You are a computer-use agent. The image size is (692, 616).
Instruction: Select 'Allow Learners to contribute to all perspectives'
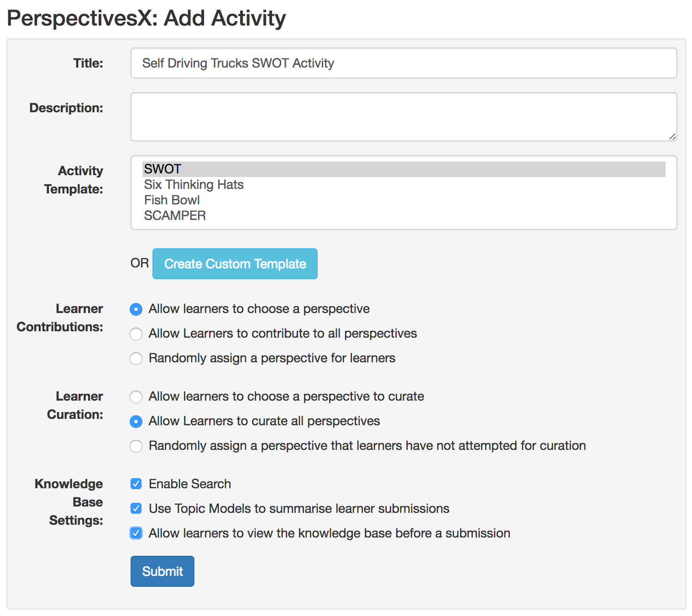[136, 334]
